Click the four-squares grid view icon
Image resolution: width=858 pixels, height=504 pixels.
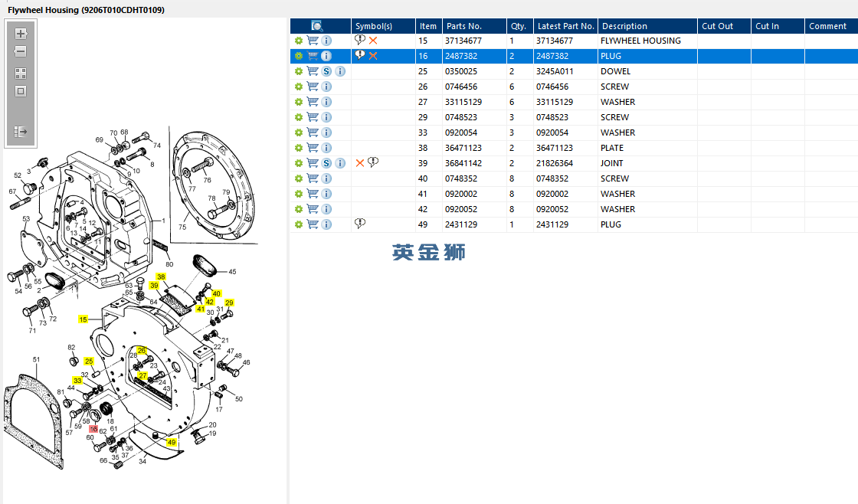[x=21, y=74]
